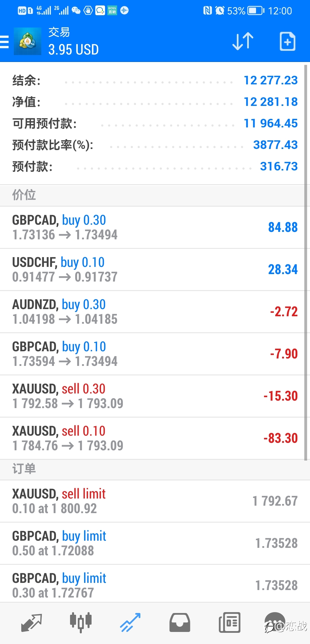The height and width of the screenshot is (644, 310).
Task: Open the chat messages bubble icon
Action: [275, 622]
